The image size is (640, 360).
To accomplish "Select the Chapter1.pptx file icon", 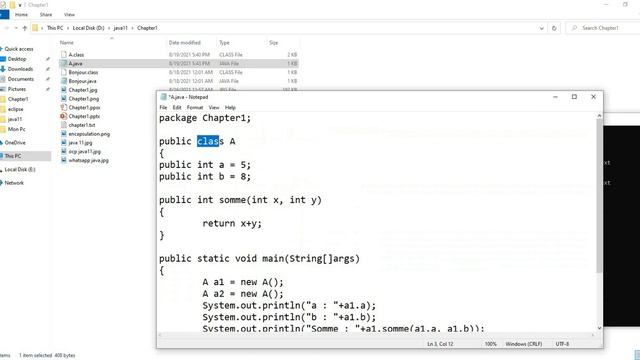I will pos(64,116).
